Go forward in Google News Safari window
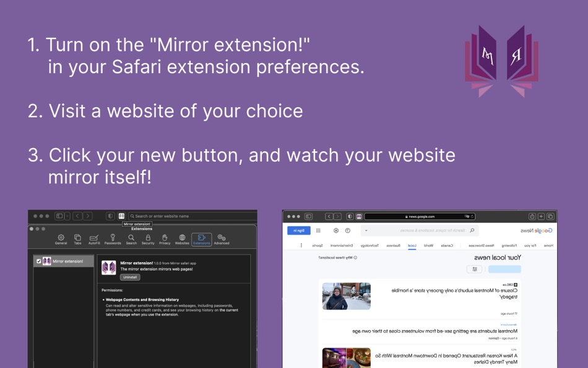The width and height of the screenshot is (588, 368). [x=337, y=216]
